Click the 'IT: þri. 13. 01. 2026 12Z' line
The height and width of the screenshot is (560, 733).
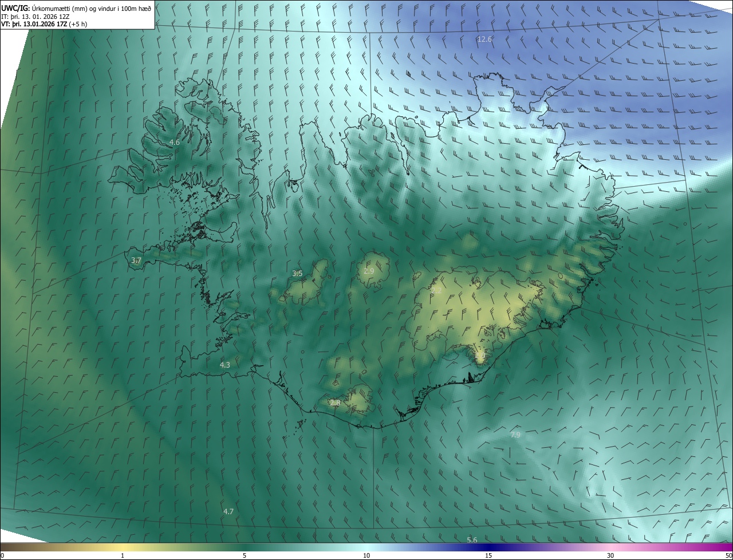[x=36, y=17]
